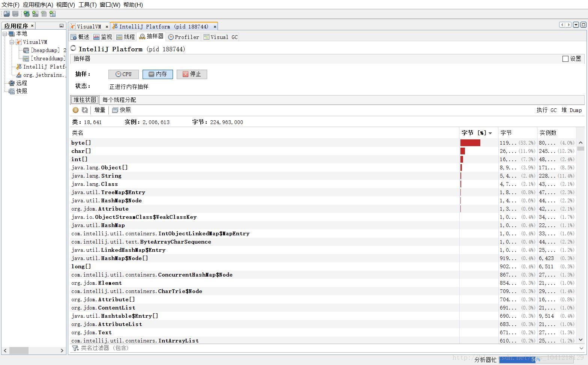Screen dimensions: 588x365
Task: Minimize the 应用程序 panel
Action: click(x=61, y=26)
